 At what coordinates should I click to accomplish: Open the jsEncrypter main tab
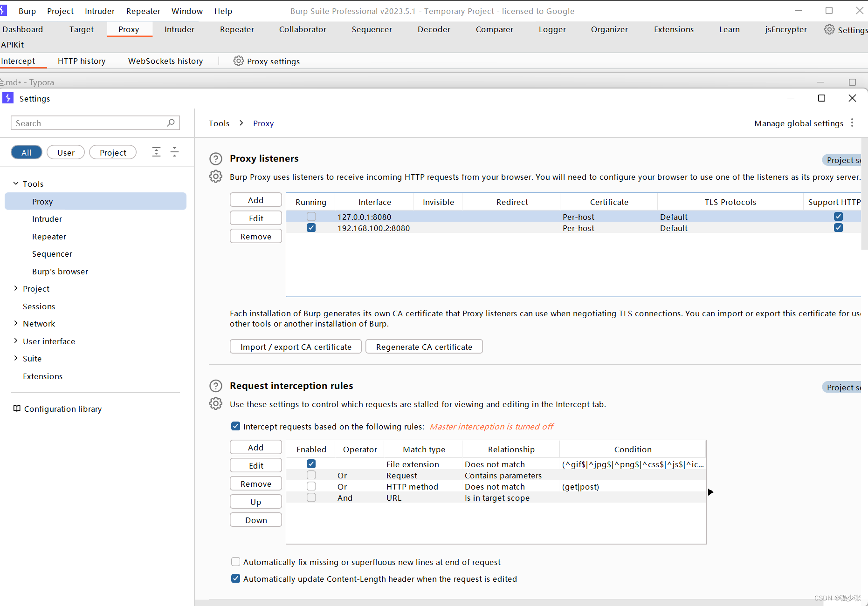point(785,29)
